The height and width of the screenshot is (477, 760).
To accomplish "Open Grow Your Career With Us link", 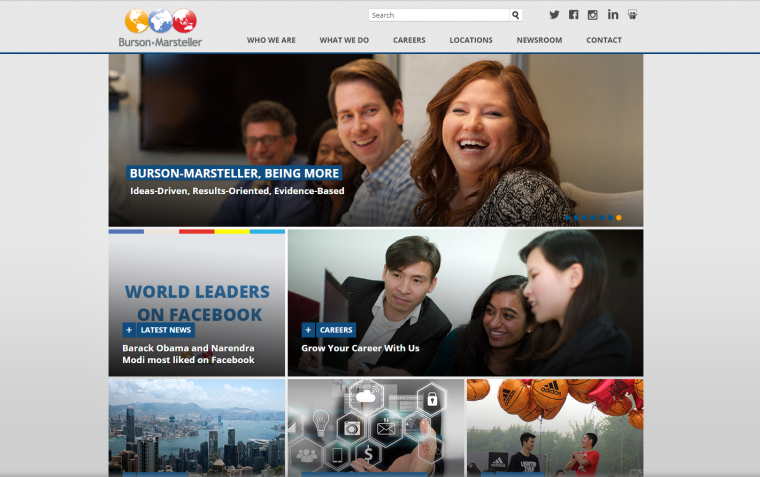I will (x=360, y=348).
